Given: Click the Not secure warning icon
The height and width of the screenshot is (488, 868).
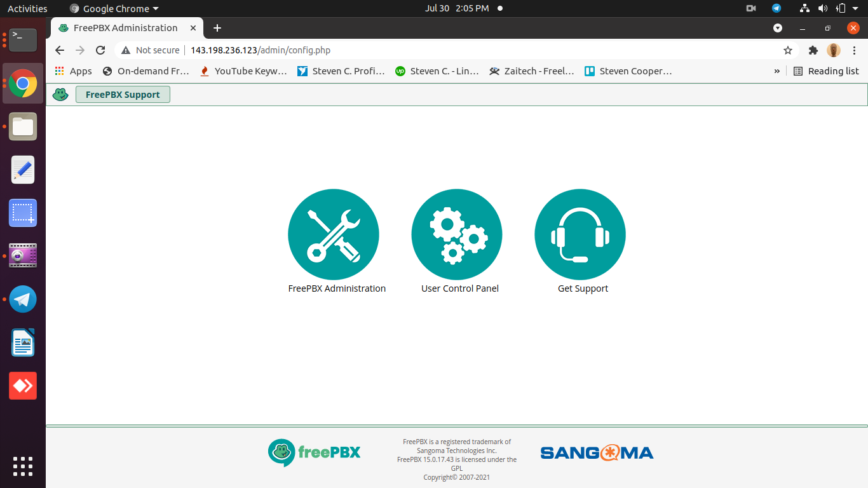Looking at the screenshot, I should point(126,50).
